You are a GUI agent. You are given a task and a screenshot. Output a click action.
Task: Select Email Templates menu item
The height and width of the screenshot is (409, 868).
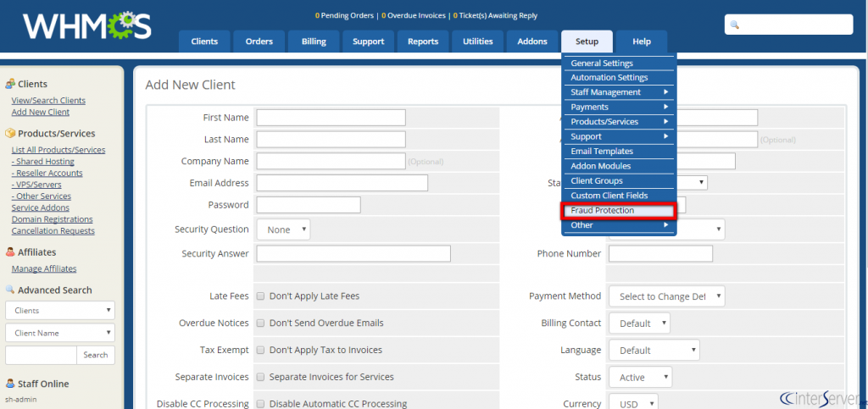point(619,151)
